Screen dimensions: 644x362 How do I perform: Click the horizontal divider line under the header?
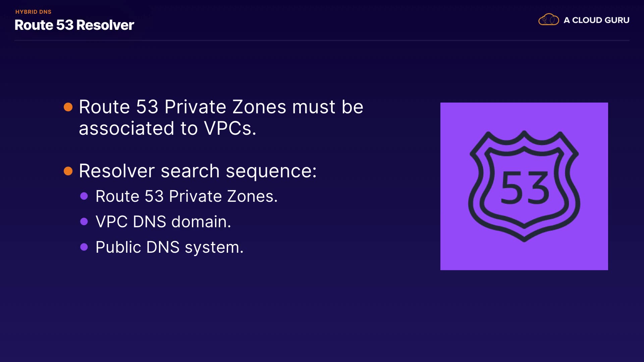(x=322, y=41)
